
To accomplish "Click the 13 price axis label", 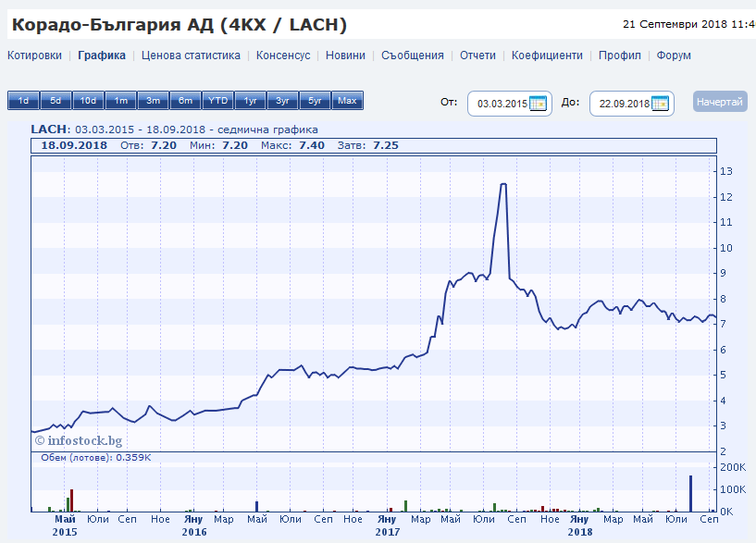I will [x=726, y=171].
